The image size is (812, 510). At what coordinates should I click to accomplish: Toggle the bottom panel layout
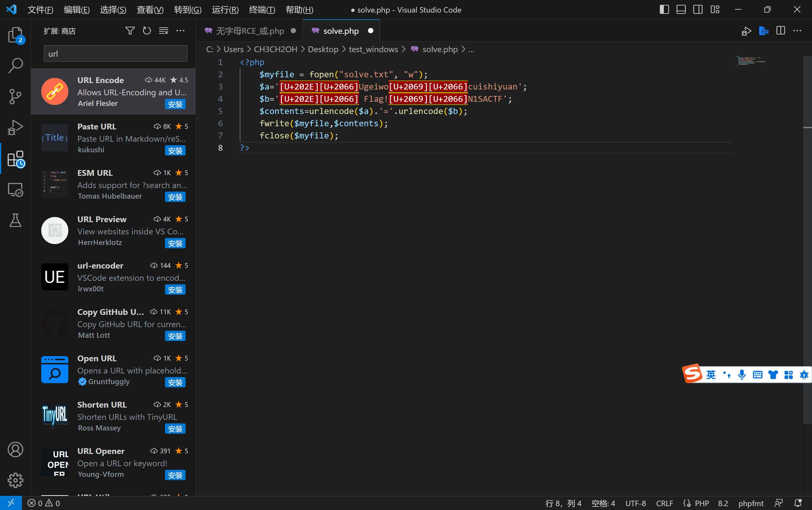(x=681, y=9)
